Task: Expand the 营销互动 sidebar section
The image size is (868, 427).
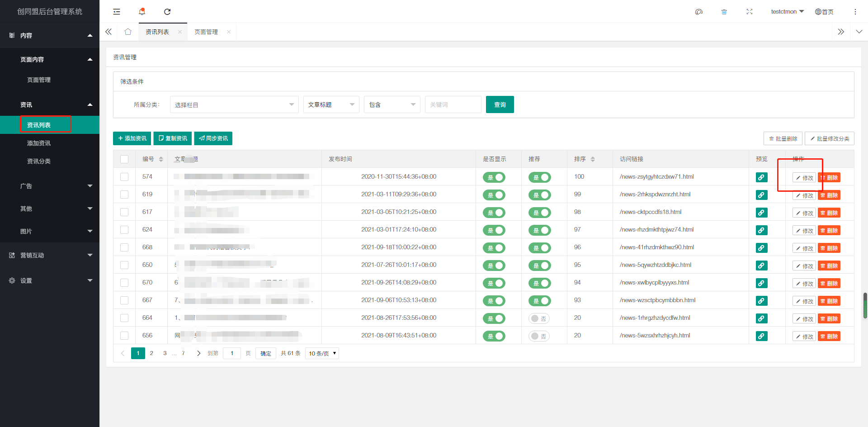Action: tap(50, 255)
